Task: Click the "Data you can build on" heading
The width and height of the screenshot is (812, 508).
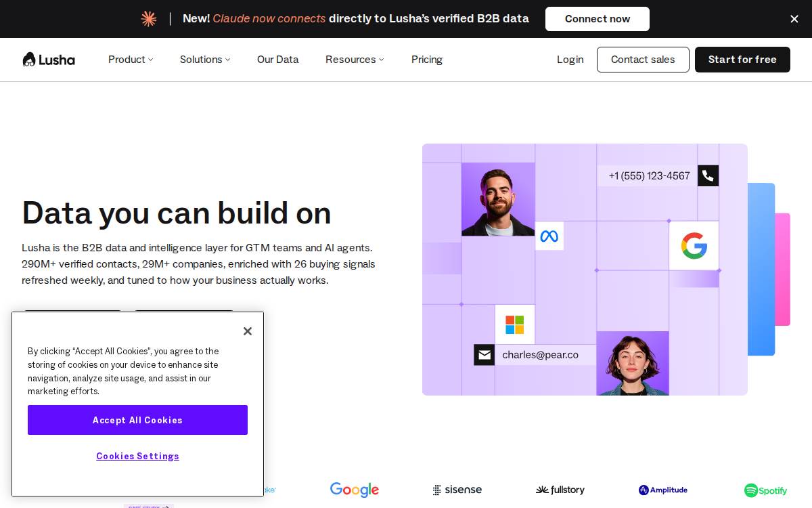Action: tap(177, 213)
